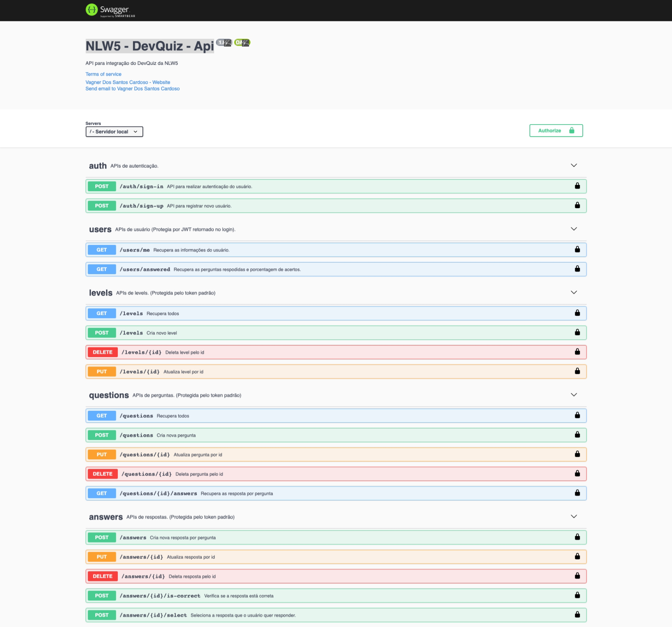672x627 pixels.
Task: Click the levels section heading
Action: tap(100, 293)
